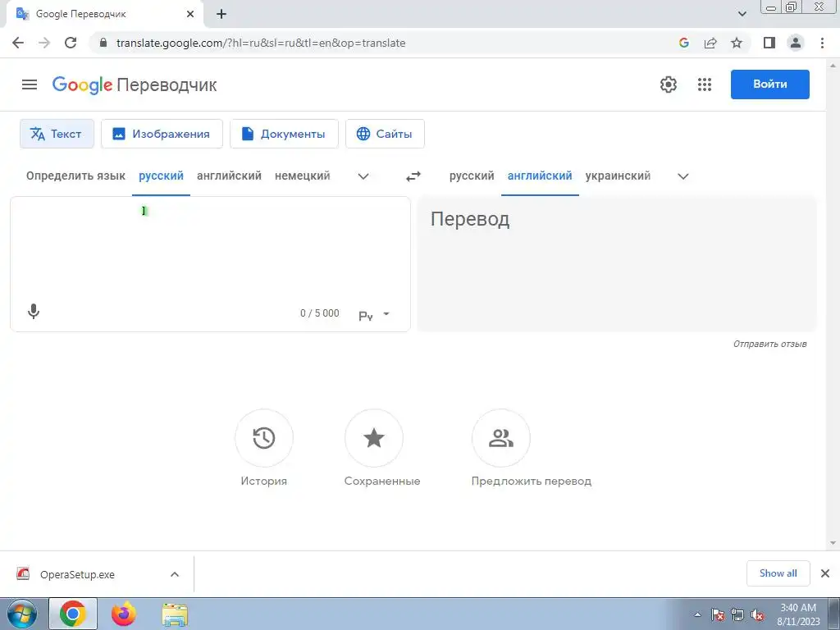Screen dimensions: 840x630
Task: Bookmark this page with star
Action: click(737, 43)
